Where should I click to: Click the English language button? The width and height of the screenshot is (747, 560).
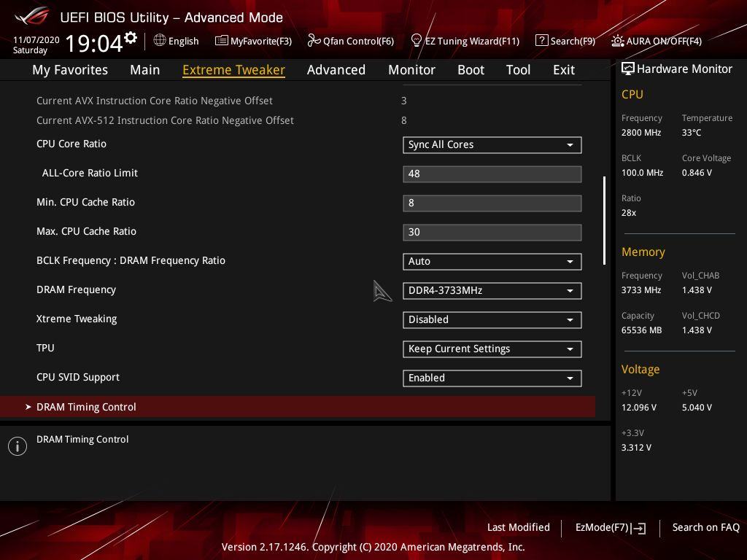pyautogui.click(x=183, y=41)
